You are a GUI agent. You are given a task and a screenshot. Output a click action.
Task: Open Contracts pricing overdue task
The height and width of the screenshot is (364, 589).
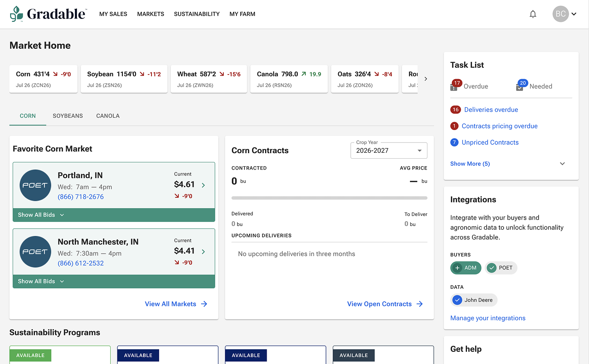coord(499,126)
